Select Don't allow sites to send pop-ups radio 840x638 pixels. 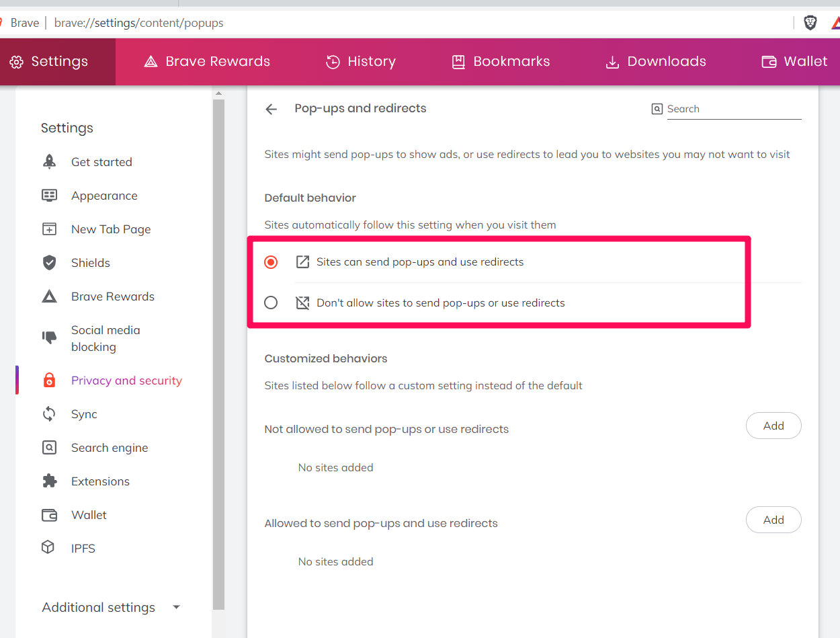(x=271, y=303)
